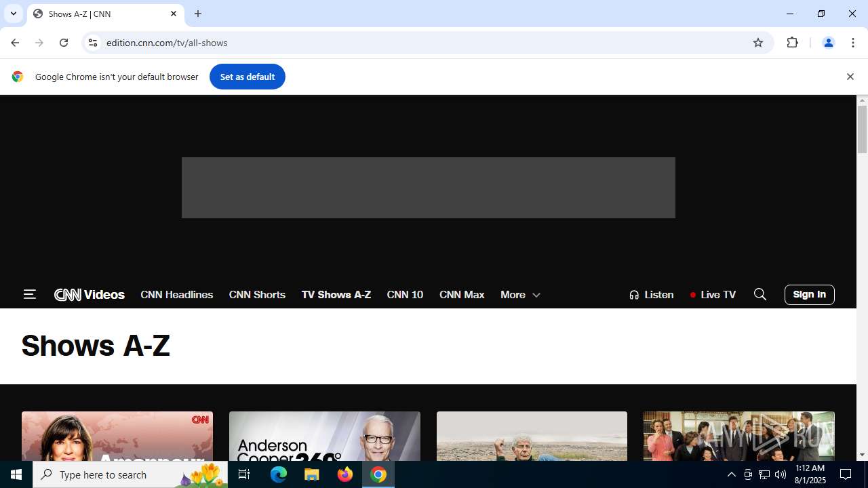Click the Chrome taskbar icon
The height and width of the screenshot is (488, 868).
[378, 474]
